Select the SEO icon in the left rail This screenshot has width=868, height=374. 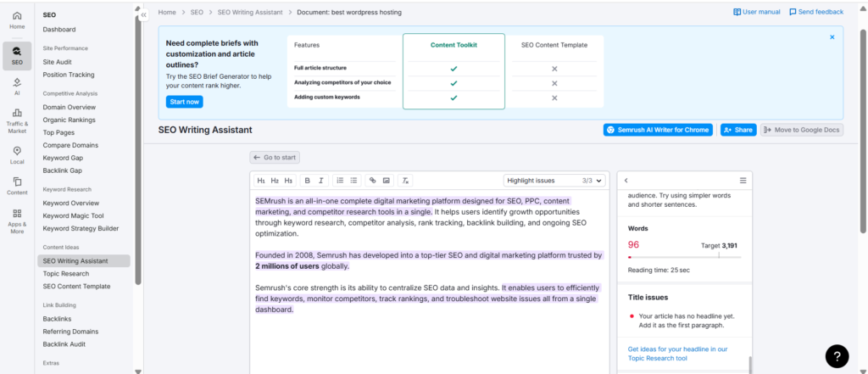coord(17,56)
